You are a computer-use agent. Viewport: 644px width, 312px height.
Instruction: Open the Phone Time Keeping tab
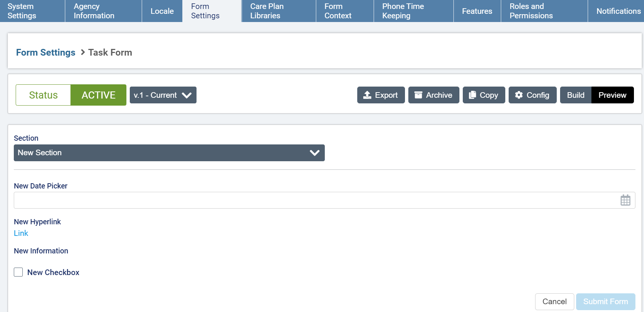(x=403, y=11)
